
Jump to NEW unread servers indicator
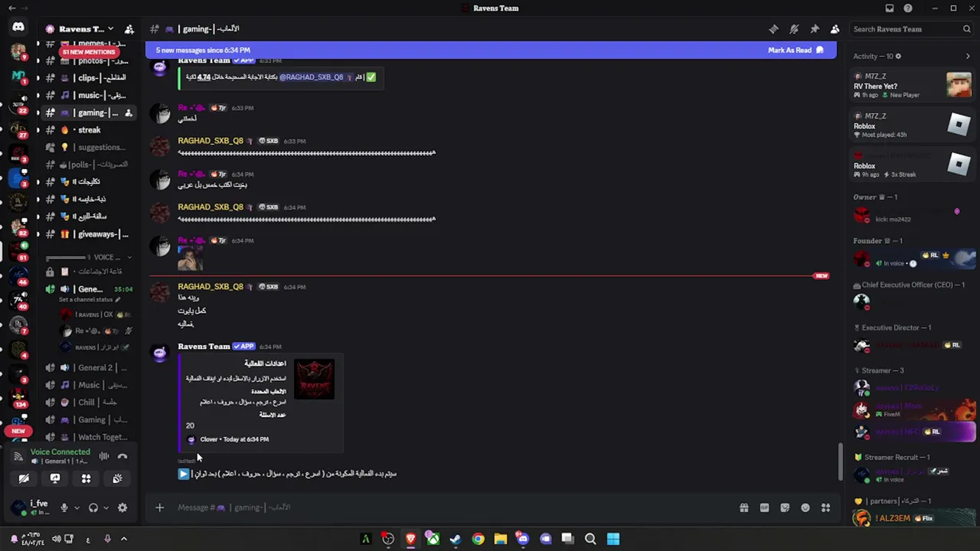pyautogui.click(x=18, y=431)
